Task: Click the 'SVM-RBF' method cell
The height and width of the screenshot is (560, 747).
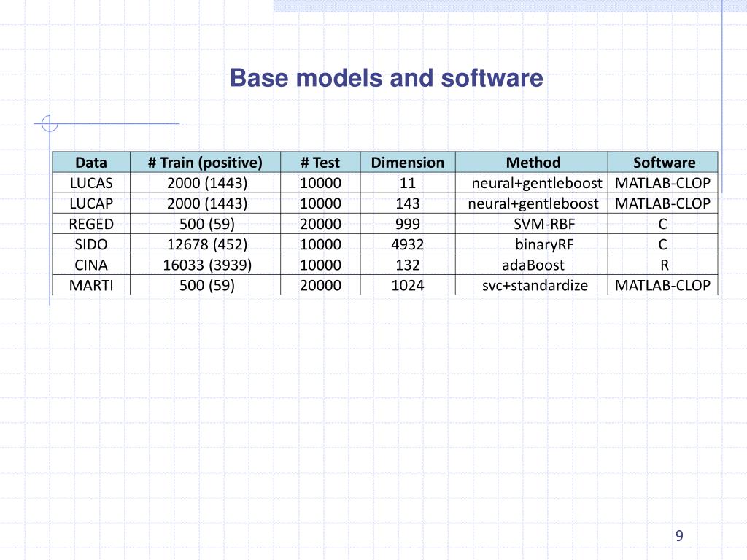Action: coord(532,224)
